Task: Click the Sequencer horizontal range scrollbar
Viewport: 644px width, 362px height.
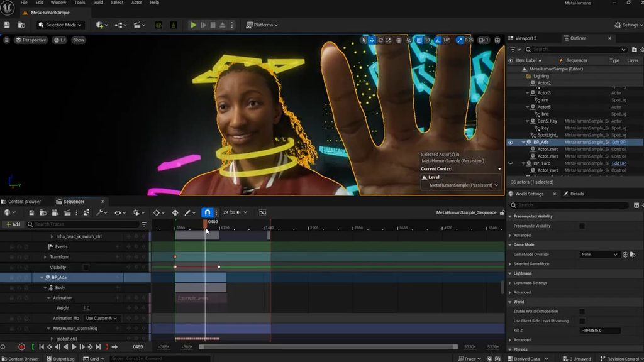Action: click(328, 347)
